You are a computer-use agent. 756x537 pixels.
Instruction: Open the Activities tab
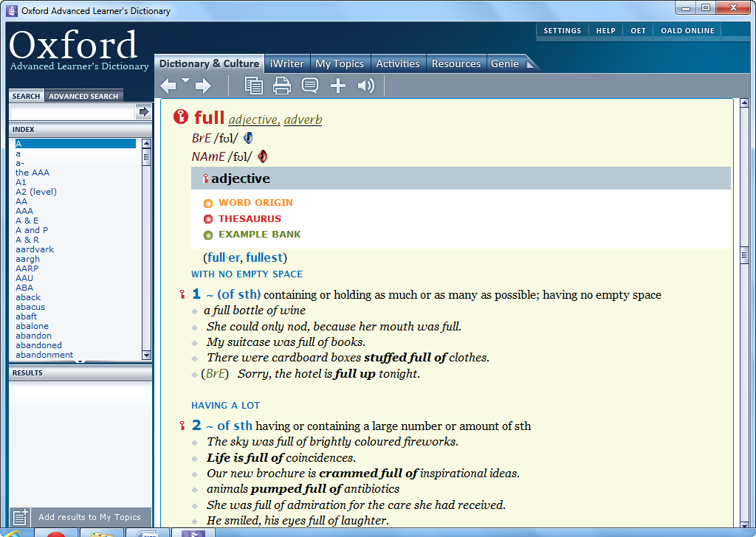point(398,63)
